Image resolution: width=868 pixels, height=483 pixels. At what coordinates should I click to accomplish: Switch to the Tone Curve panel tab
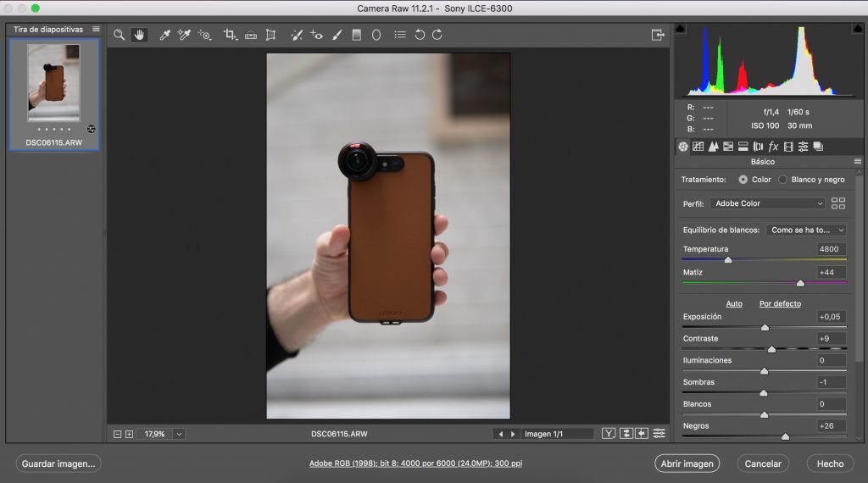tap(698, 147)
